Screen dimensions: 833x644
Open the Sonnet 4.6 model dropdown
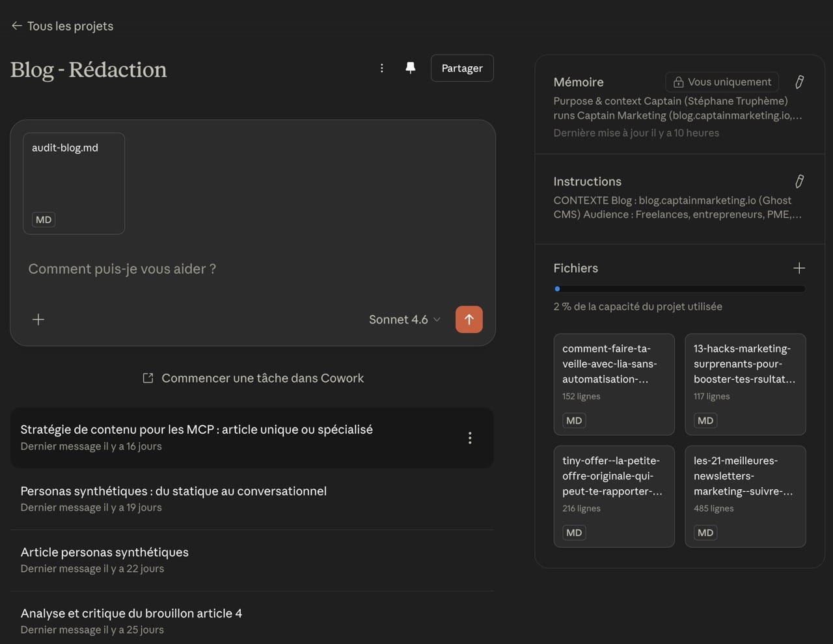405,319
